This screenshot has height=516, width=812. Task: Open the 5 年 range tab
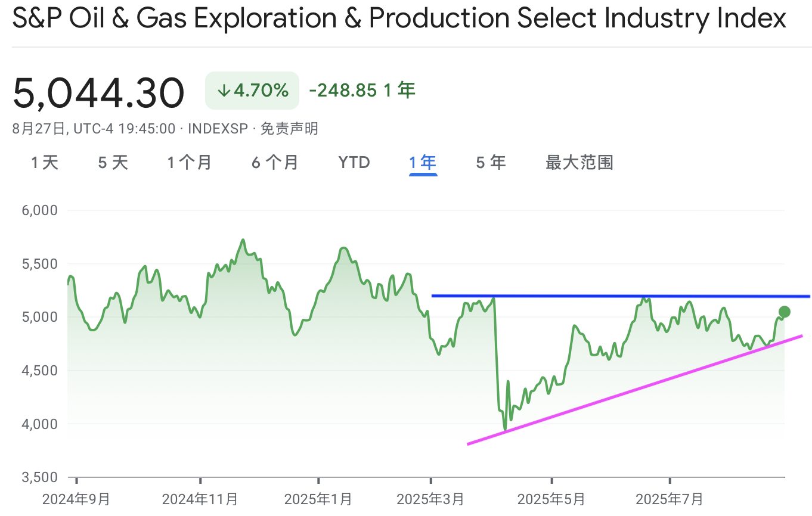[x=491, y=162]
